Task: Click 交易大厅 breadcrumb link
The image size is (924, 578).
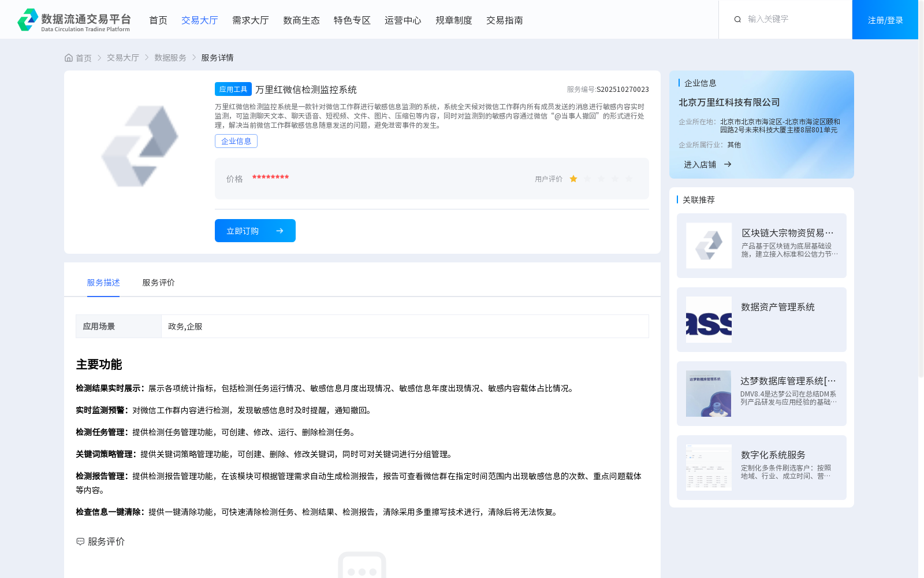Action: (x=123, y=58)
